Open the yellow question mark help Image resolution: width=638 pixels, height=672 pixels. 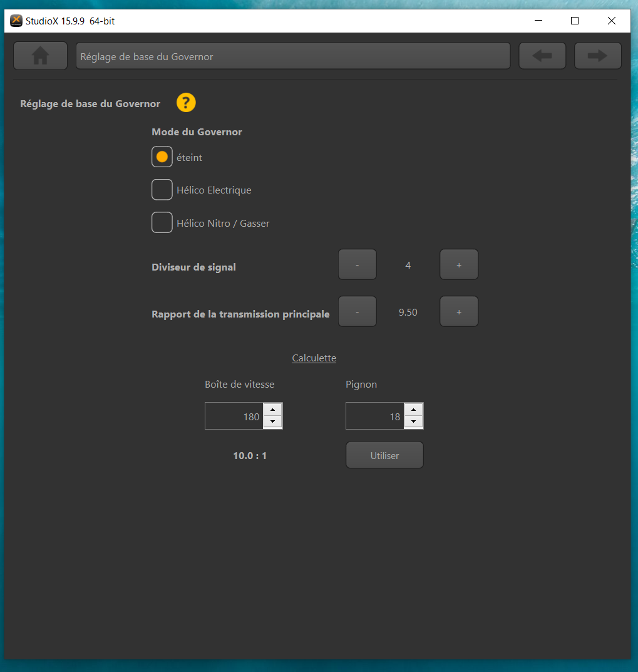186,103
